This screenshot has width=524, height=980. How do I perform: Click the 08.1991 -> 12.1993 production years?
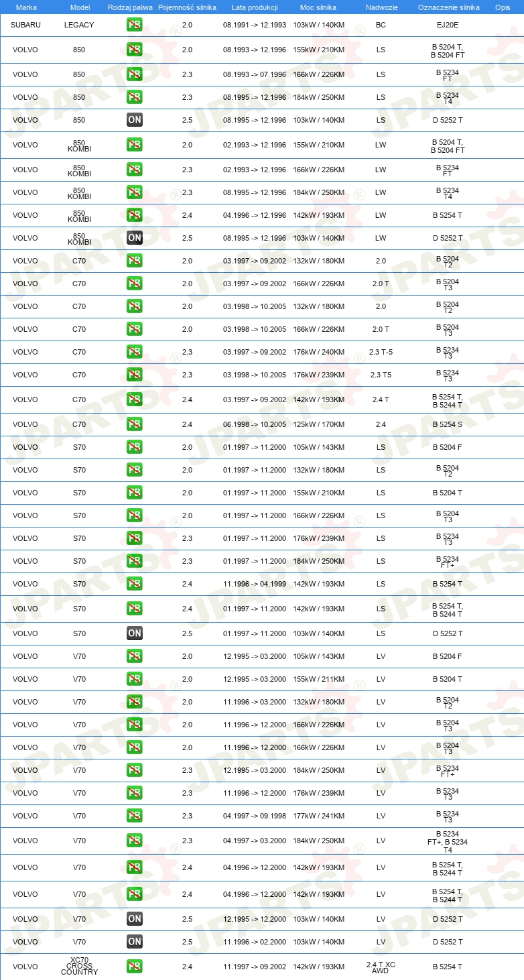(255, 25)
